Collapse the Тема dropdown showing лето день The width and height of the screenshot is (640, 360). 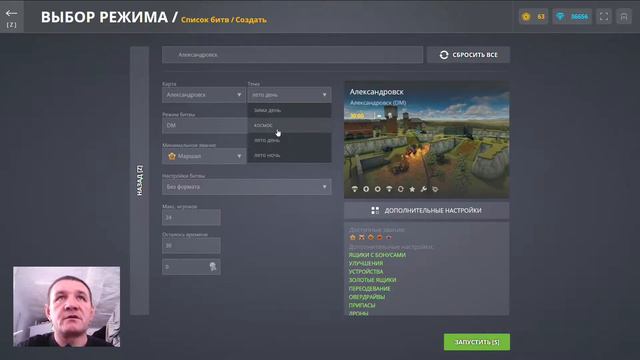pyautogui.click(x=289, y=95)
